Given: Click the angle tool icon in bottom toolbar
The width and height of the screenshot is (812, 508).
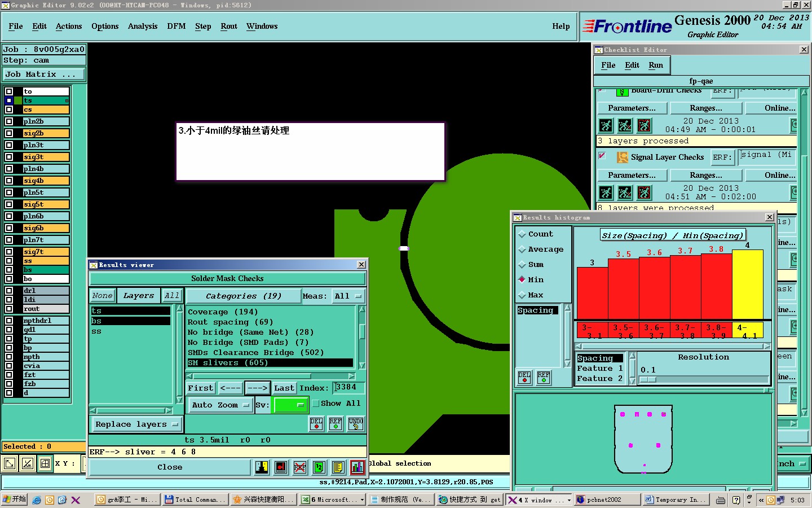Looking at the screenshot, I should tap(28, 464).
